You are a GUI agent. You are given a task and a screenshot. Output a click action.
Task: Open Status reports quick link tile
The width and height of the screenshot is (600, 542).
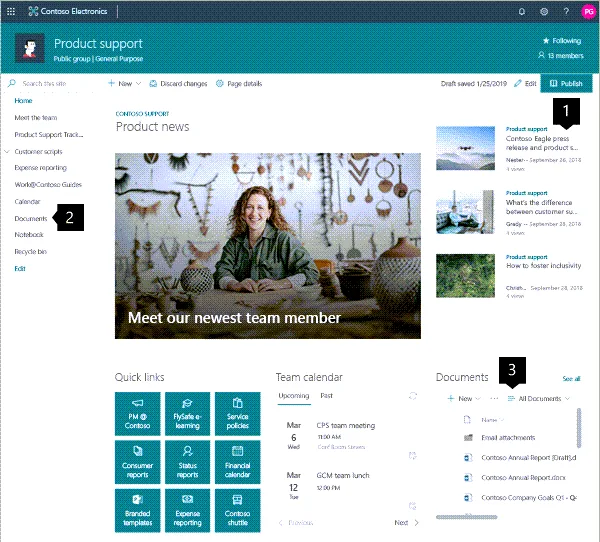click(188, 462)
